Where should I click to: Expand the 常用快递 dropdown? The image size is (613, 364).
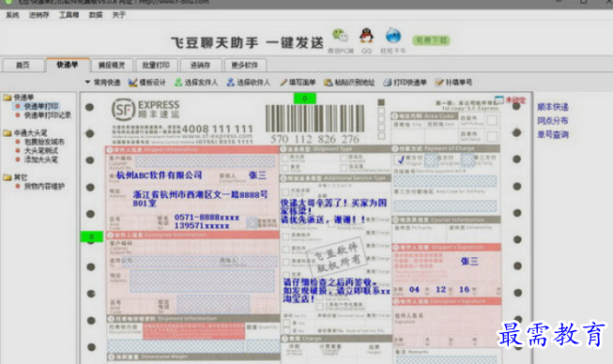pyautogui.click(x=103, y=83)
